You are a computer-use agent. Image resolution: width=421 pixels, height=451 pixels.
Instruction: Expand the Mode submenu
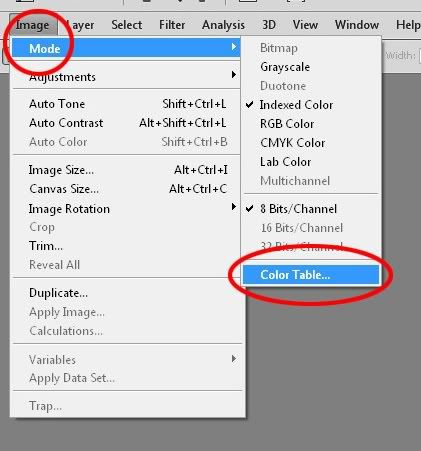click(x=126, y=48)
